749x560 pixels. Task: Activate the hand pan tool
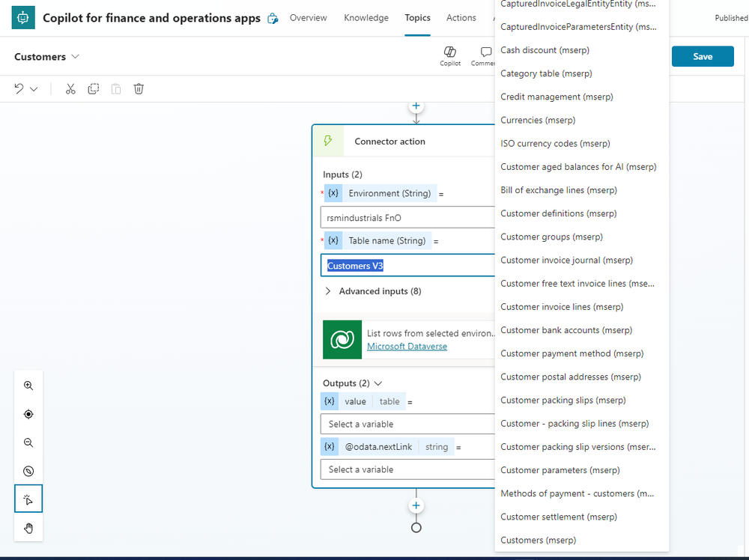coord(28,528)
